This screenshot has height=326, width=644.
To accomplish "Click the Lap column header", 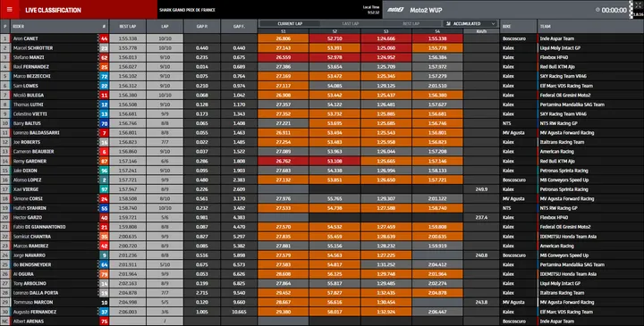I will pos(165,26).
